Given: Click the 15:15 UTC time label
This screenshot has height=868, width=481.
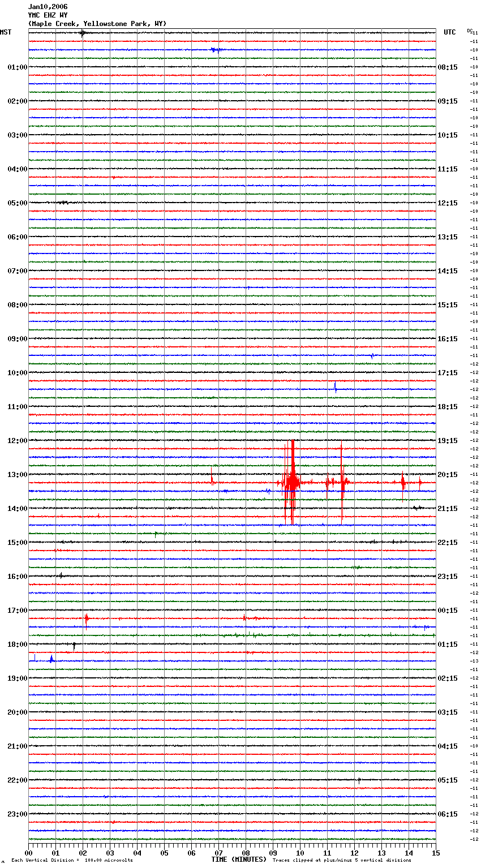Looking at the screenshot, I should coord(448,305).
